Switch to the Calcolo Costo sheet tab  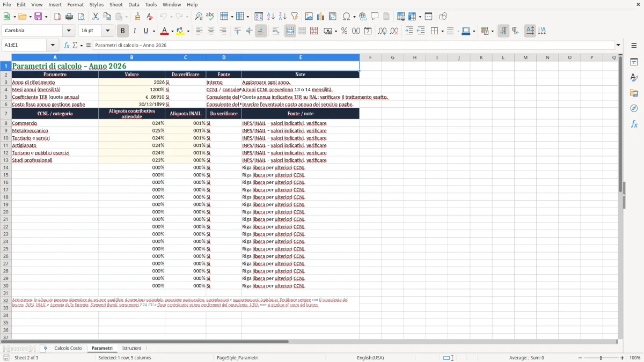click(68, 348)
